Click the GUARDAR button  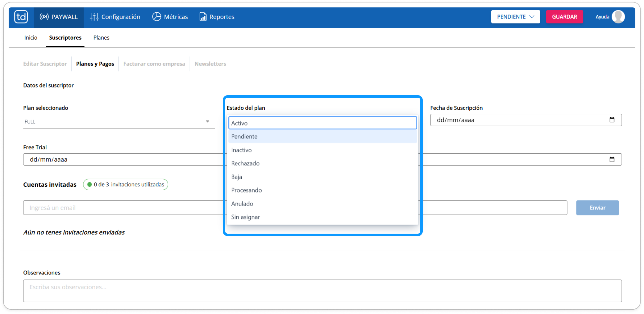pyautogui.click(x=564, y=17)
